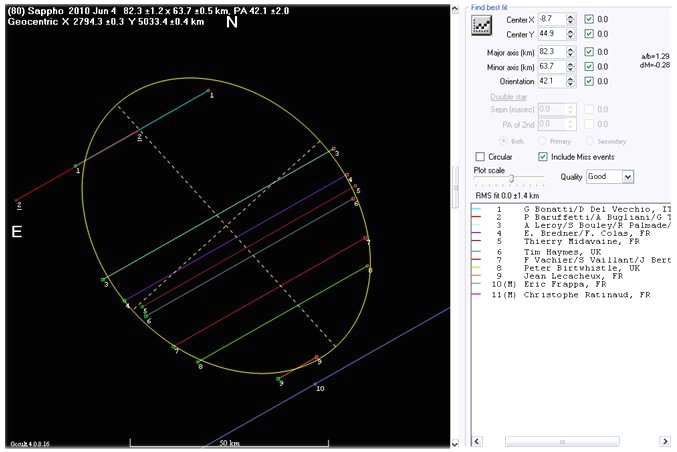677x452 pixels.
Task: Enable the Circular checkbox
Action: point(481,157)
